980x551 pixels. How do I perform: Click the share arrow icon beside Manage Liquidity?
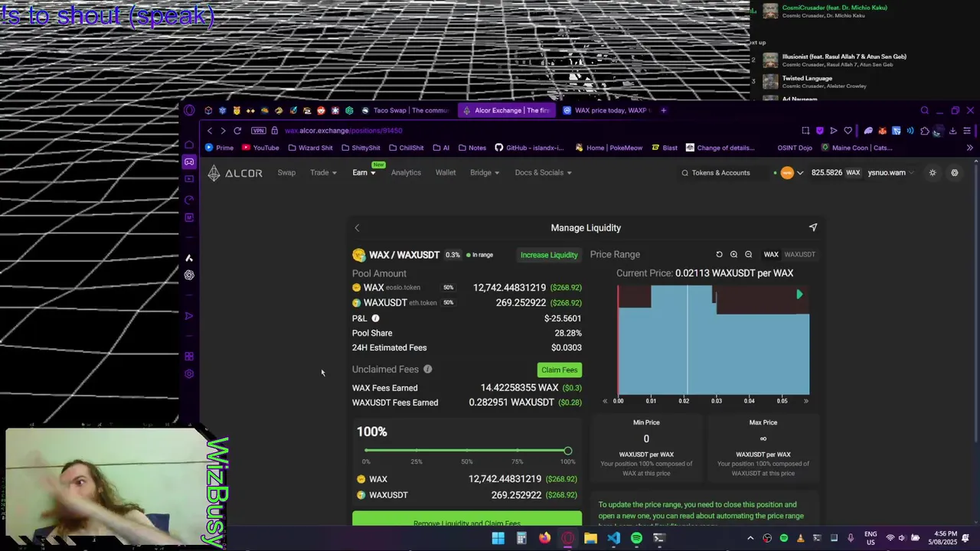click(813, 227)
